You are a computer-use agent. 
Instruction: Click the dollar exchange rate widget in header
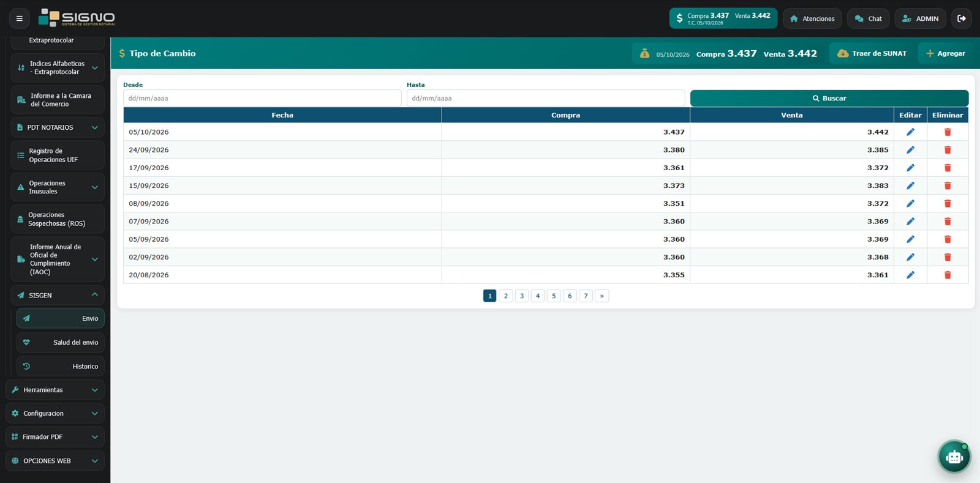coord(723,18)
